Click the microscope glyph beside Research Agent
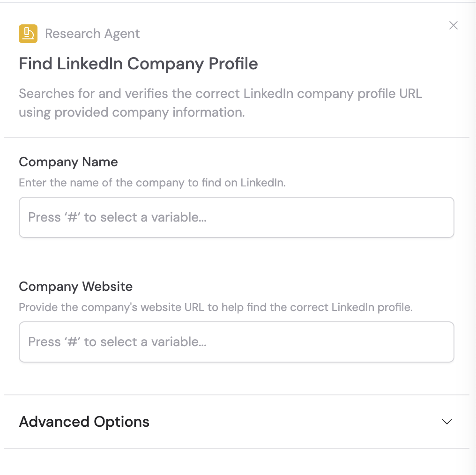This screenshot has height=475, width=476. (28, 33)
